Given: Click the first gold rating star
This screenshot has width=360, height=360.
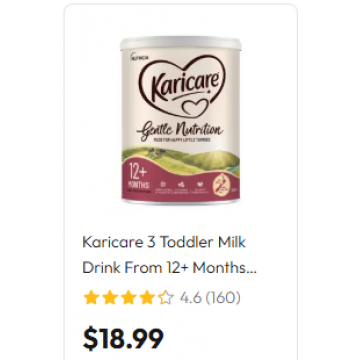Looking at the screenshot, I should pyautogui.click(x=90, y=298).
